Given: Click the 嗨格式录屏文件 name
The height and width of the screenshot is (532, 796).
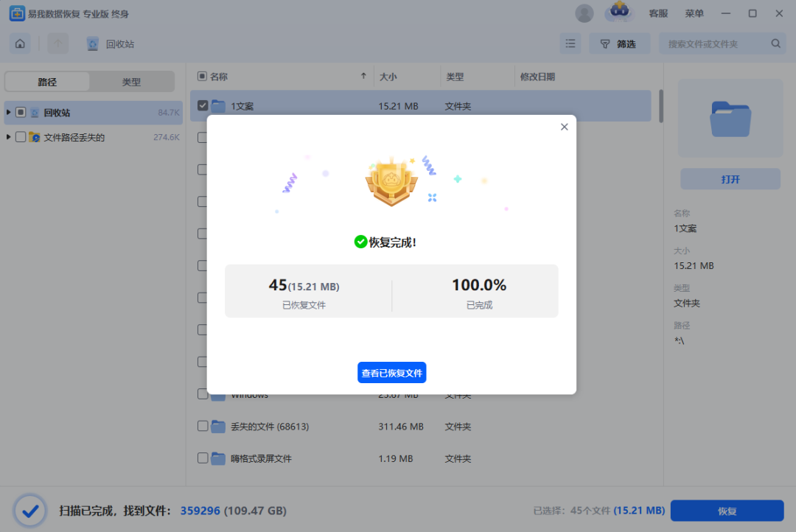Looking at the screenshot, I should point(261,458).
